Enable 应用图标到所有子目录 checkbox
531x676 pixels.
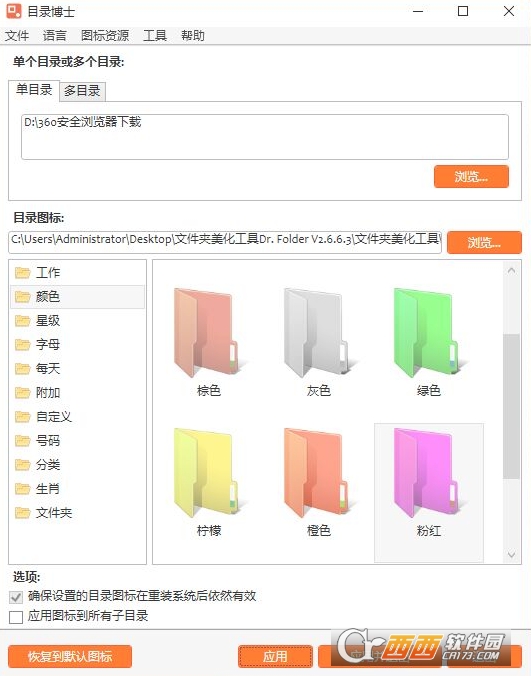pos(16,617)
